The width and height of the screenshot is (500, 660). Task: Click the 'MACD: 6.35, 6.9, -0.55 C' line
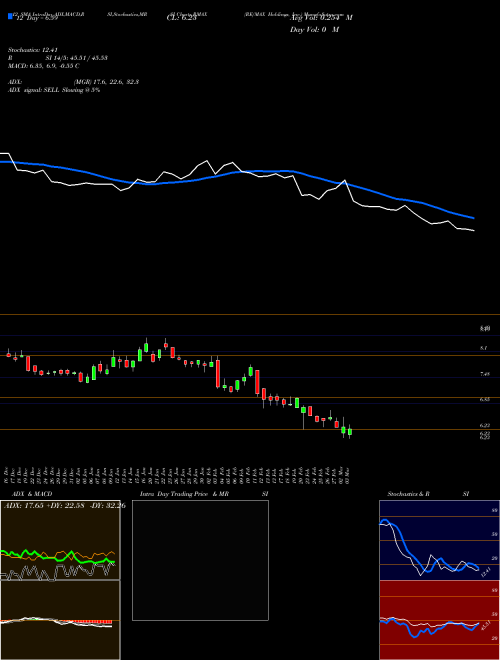pos(44,66)
